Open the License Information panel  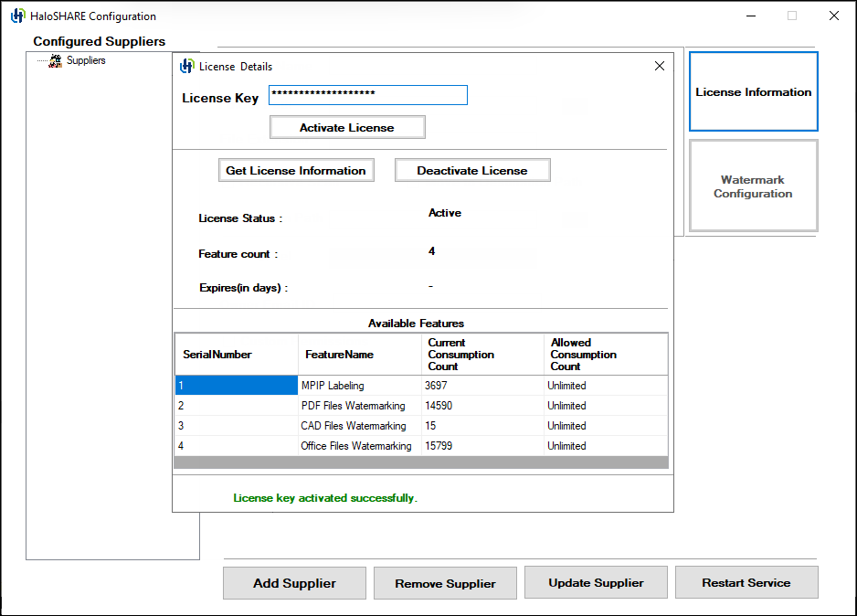click(753, 91)
